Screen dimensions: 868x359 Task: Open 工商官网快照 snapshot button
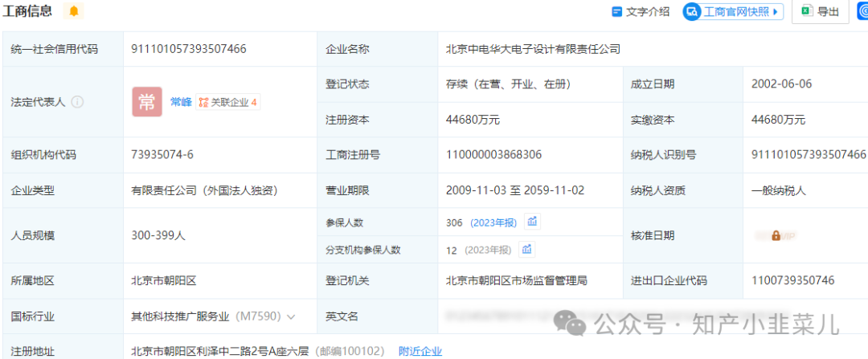[734, 11]
